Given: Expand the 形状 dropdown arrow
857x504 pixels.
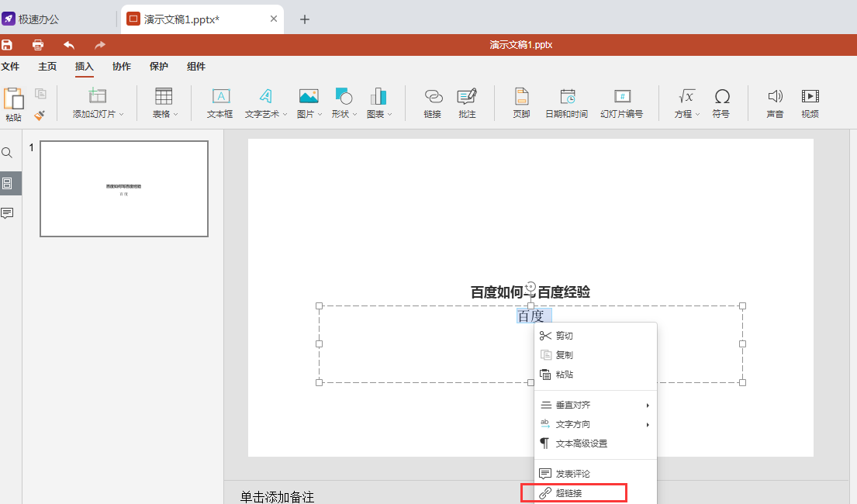Looking at the screenshot, I should (x=354, y=114).
